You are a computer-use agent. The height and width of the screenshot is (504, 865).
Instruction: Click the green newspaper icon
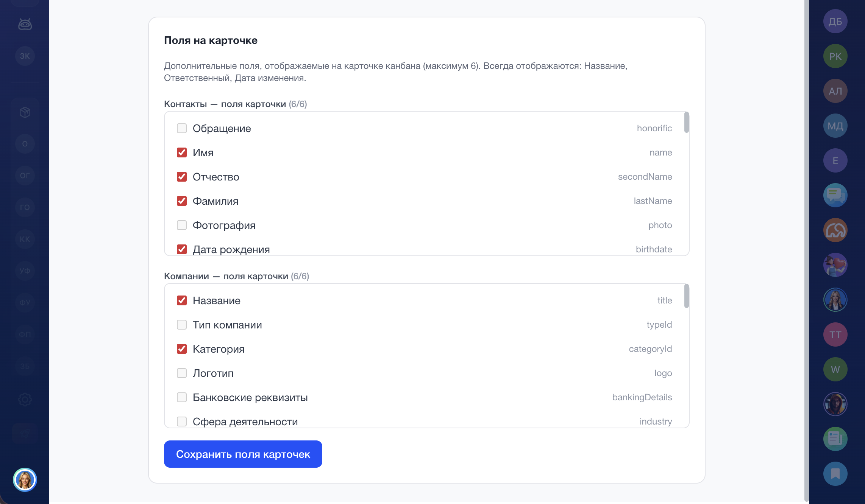point(835,439)
